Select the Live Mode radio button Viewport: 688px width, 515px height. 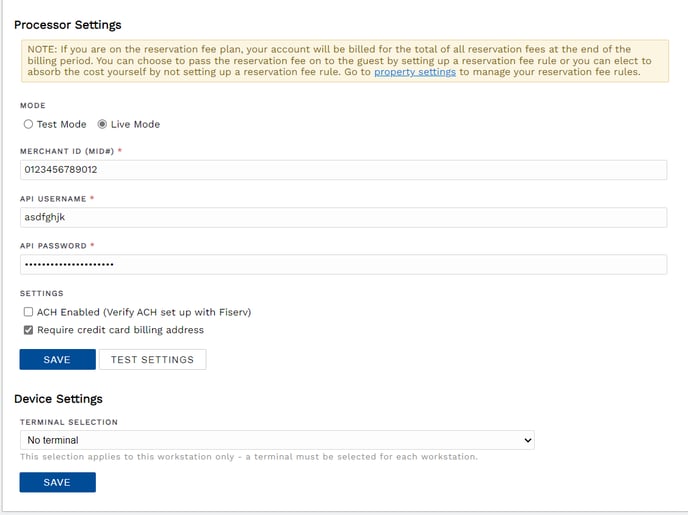click(102, 124)
